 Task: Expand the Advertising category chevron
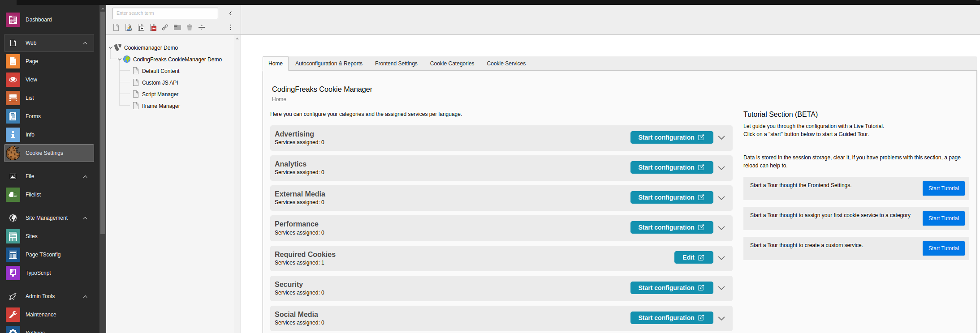(x=721, y=138)
